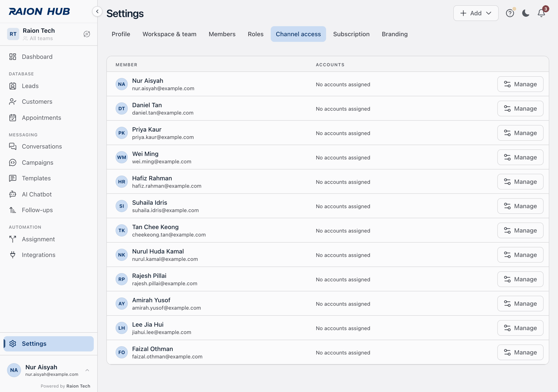The width and height of the screenshot is (558, 392).
Task: Open Campaigns in the sidebar
Action: click(x=48, y=163)
